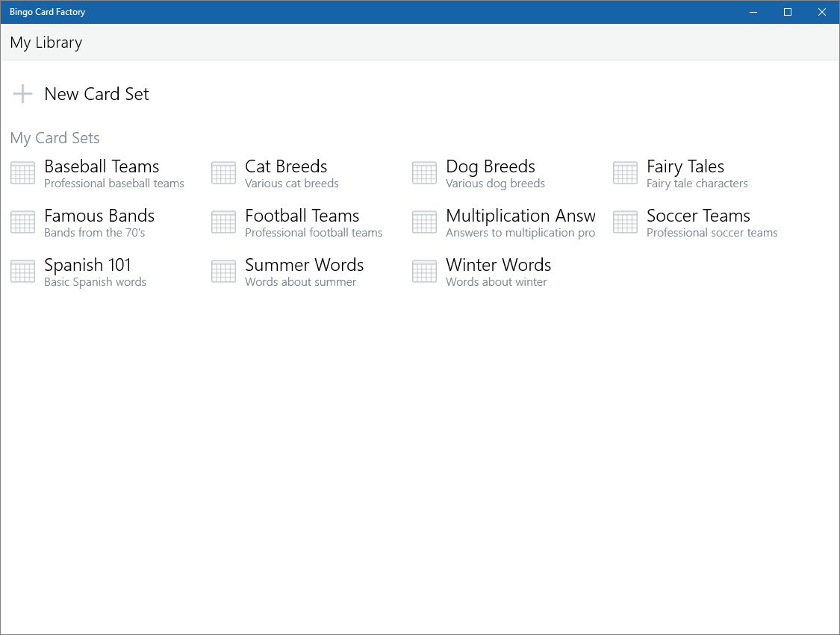Click the Fairy Tales grid icon
840x635 pixels.
[625, 173]
